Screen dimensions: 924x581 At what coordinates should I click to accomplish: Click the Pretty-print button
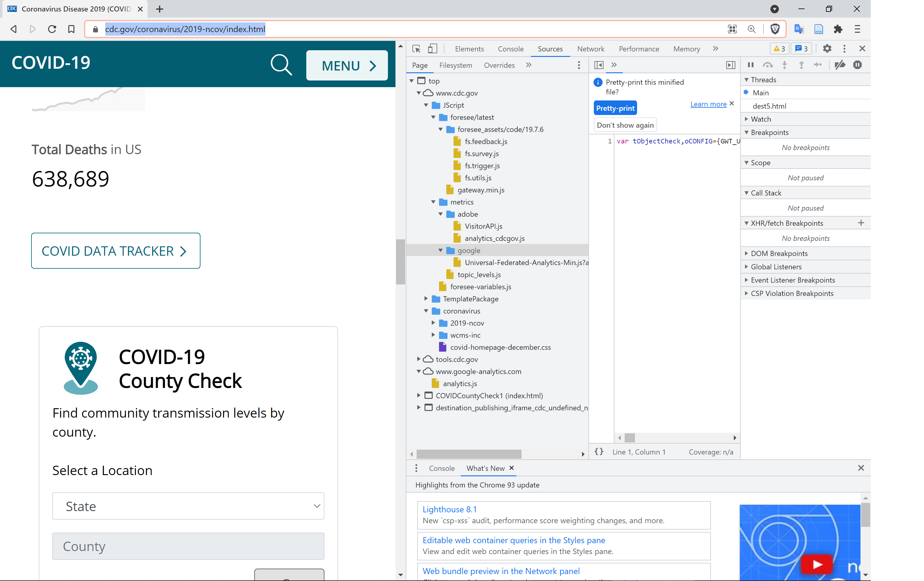[615, 108]
